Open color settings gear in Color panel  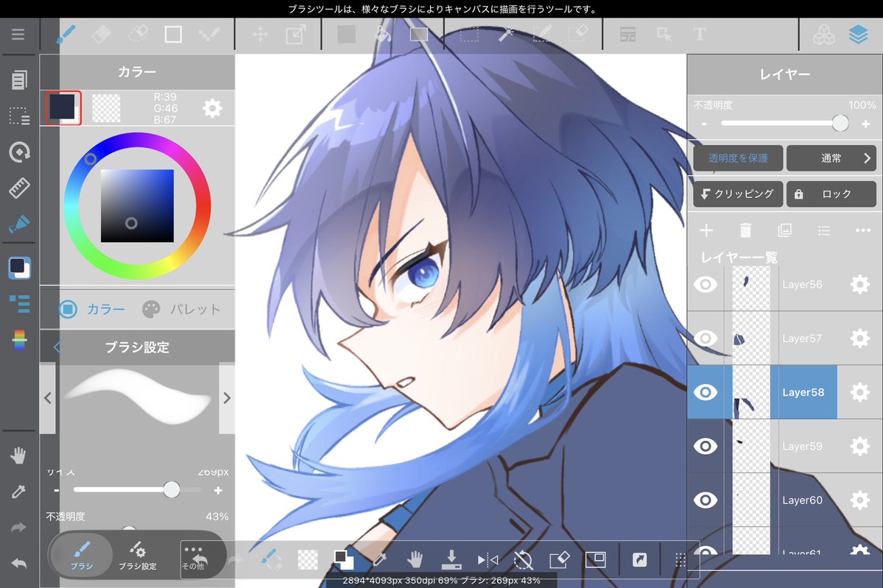212,108
